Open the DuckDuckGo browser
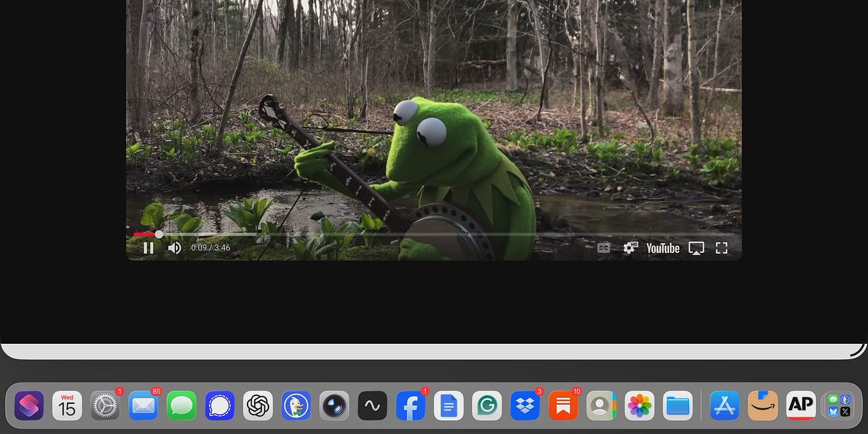Screen dimensions: 868x434 pos(296,405)
